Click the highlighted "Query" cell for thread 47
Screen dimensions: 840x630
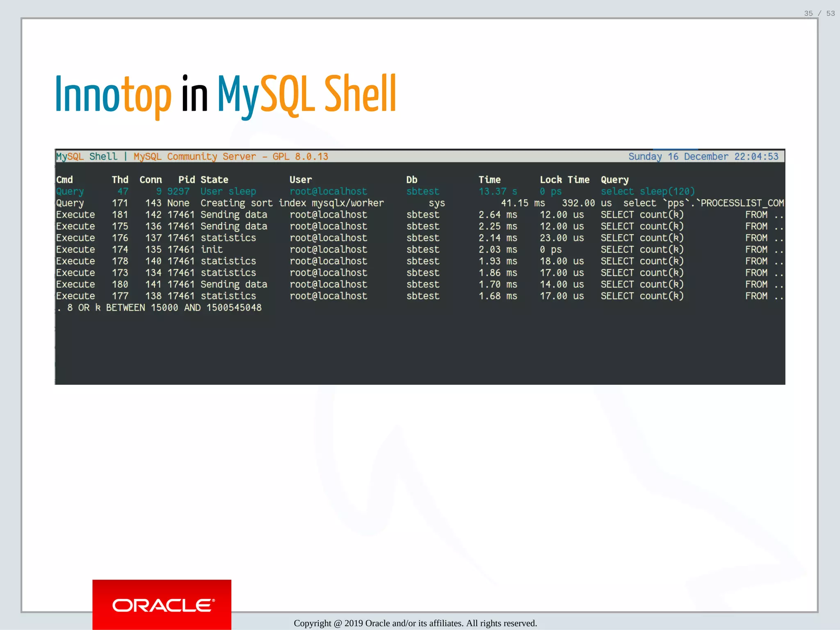tap(70, 192)
